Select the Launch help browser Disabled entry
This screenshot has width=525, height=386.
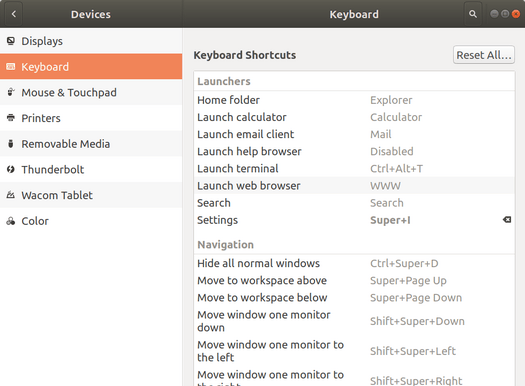(x=391, y=151)
